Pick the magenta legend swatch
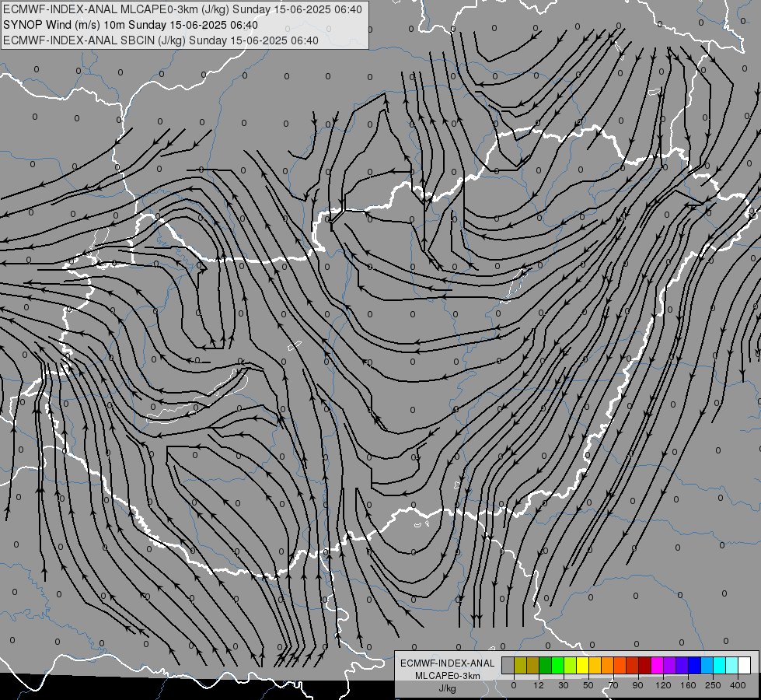The width and height of the screenshot is (761, 700). point(658,665)
